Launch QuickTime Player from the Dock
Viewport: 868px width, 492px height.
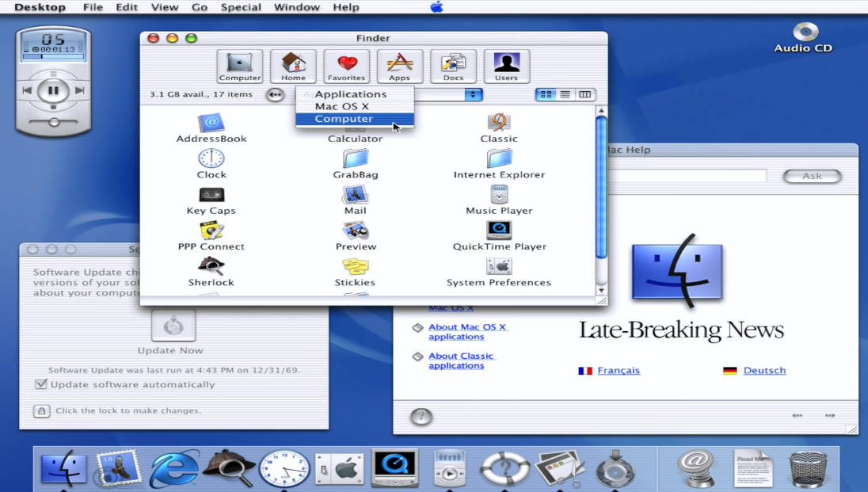(x=394, y=468)
